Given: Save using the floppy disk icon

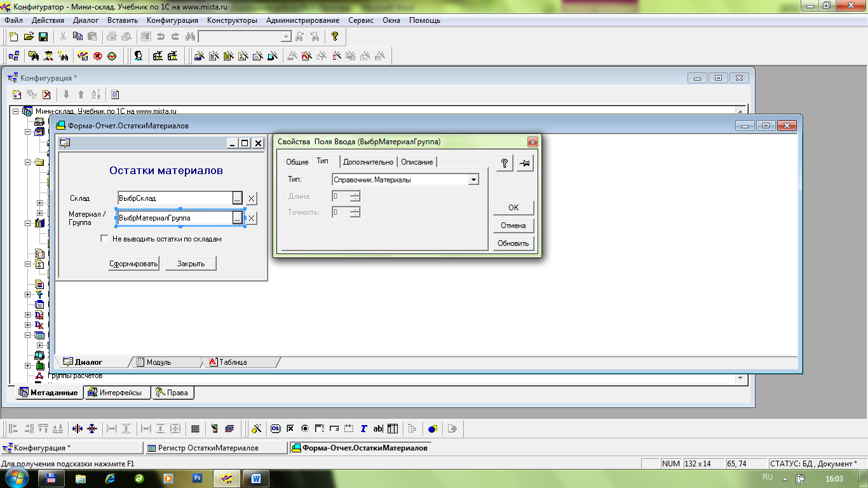Looking at the screenshot, I should coord(43,37).
